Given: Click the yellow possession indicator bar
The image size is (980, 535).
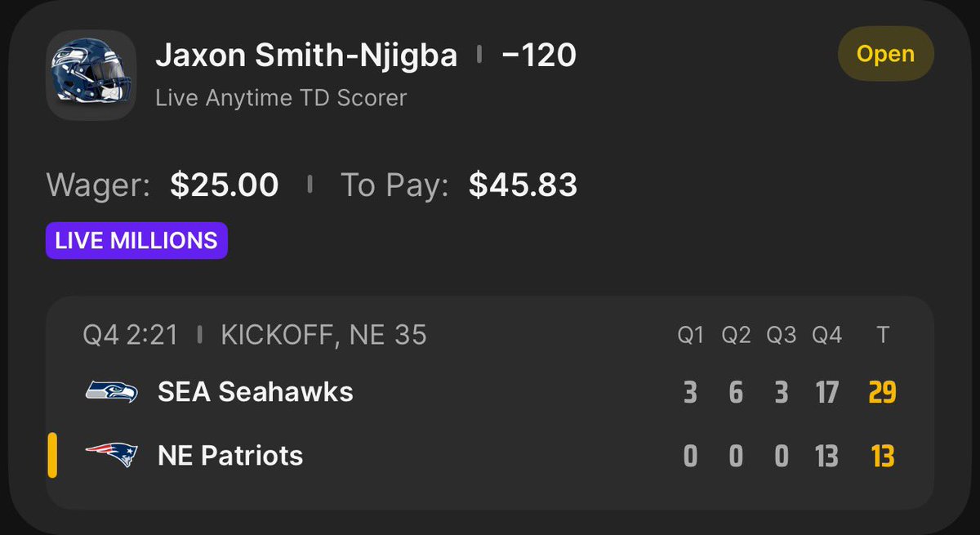Looking at the screenshot, I should pyautogui.click(x=52, y=456).
